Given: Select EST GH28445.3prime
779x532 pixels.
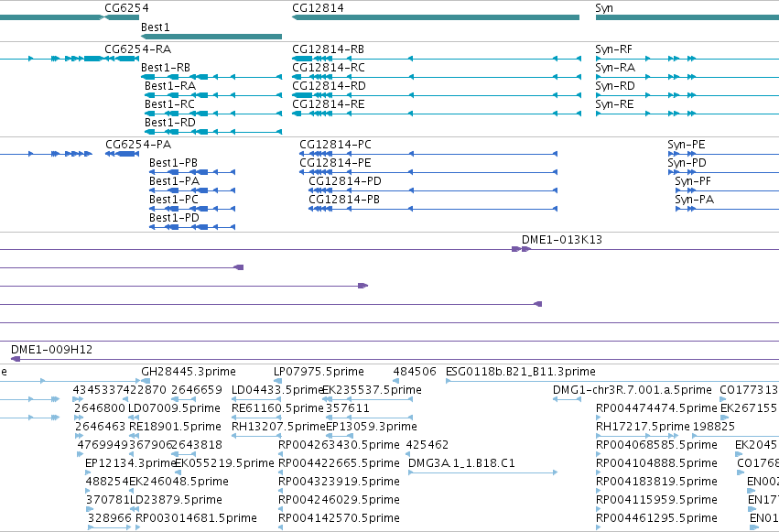Looking at the screenshot, I should 189,372.
